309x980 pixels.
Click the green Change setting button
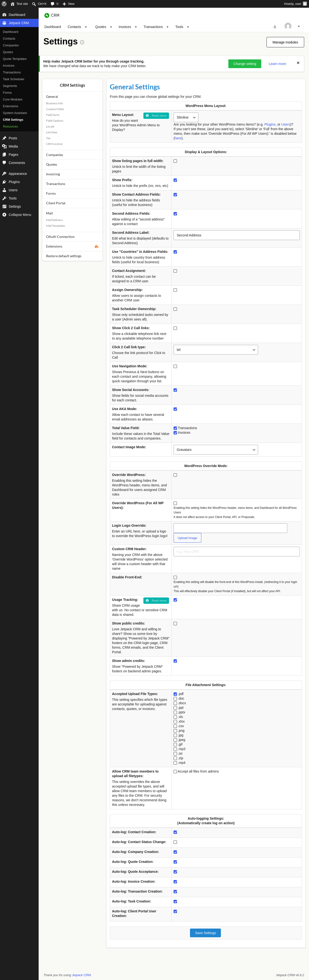pos(245,64)
